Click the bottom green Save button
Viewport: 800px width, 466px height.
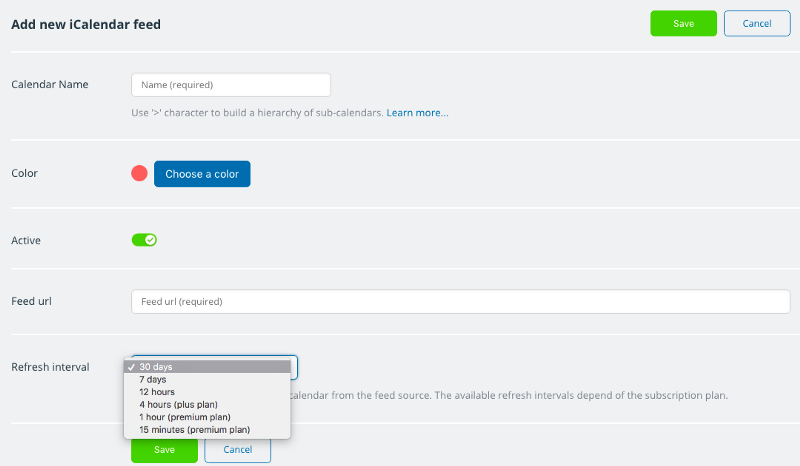point(164,450)
